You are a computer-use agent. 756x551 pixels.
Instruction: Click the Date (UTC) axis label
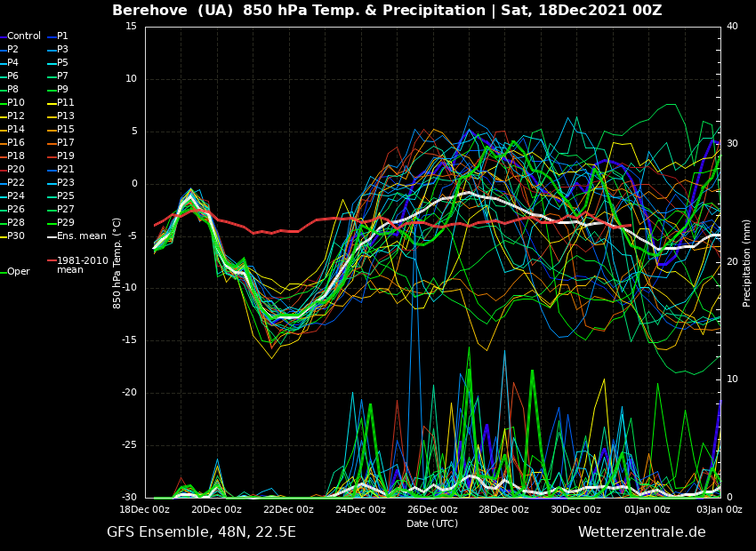click(x=432, y=524)
